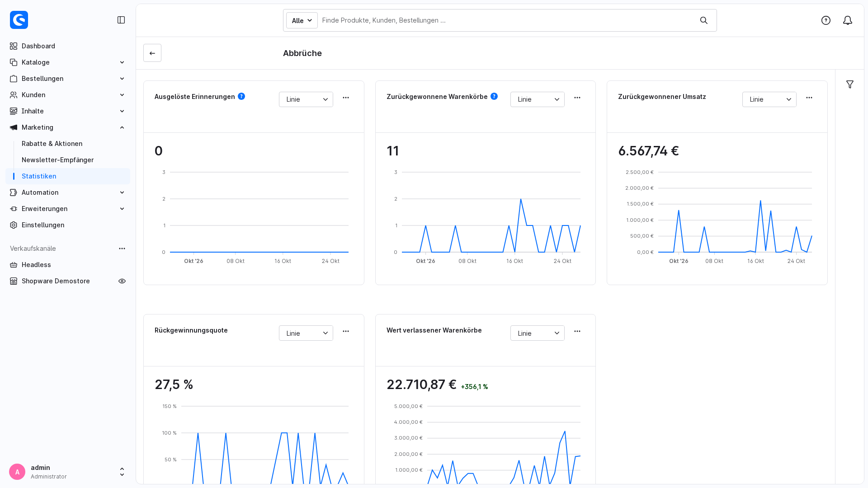This screenshot has height=488, width=868.
Task: Collapse the sidebar with the panel icon
Action: (121, 20)
